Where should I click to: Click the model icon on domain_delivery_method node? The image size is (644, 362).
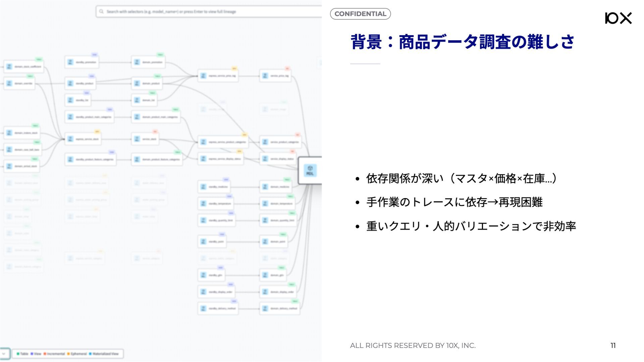pos(265,309)
